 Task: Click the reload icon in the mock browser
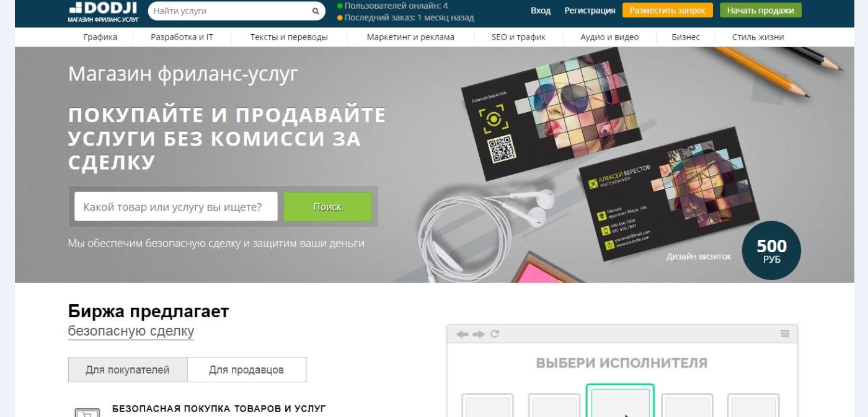coord(495,334)
